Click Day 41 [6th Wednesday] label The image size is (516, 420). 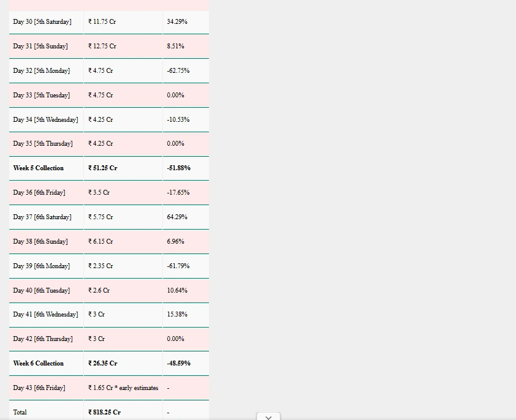[45, 315]
